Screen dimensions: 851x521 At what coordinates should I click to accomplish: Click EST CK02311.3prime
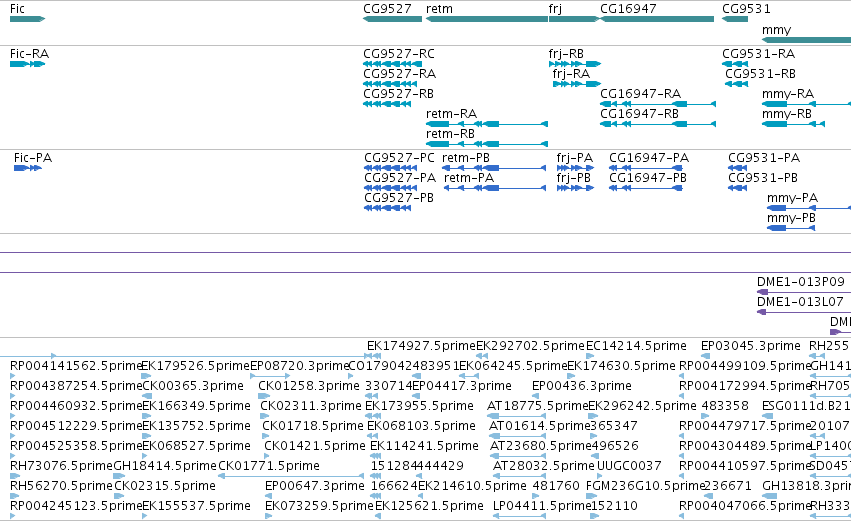click(311, 406)
